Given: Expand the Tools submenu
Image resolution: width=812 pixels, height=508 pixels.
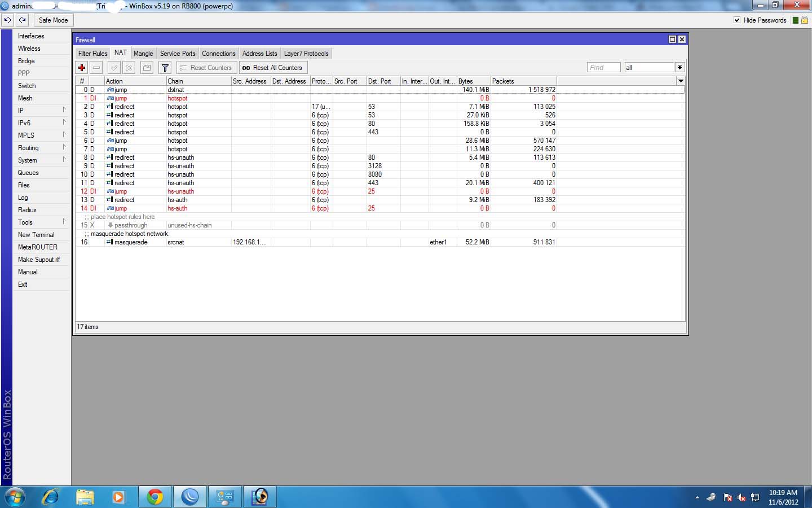Looking at the screenshot, I should point(42,222).
